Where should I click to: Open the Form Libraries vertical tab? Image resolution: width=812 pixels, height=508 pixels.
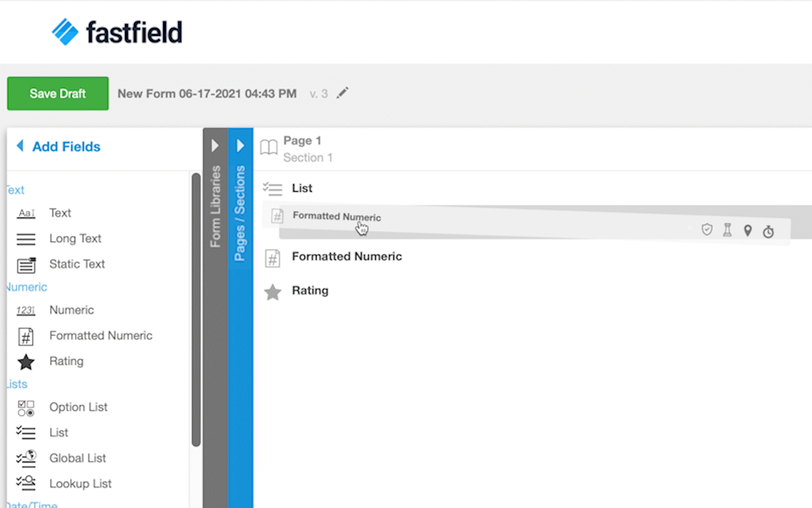click(215, 207)
